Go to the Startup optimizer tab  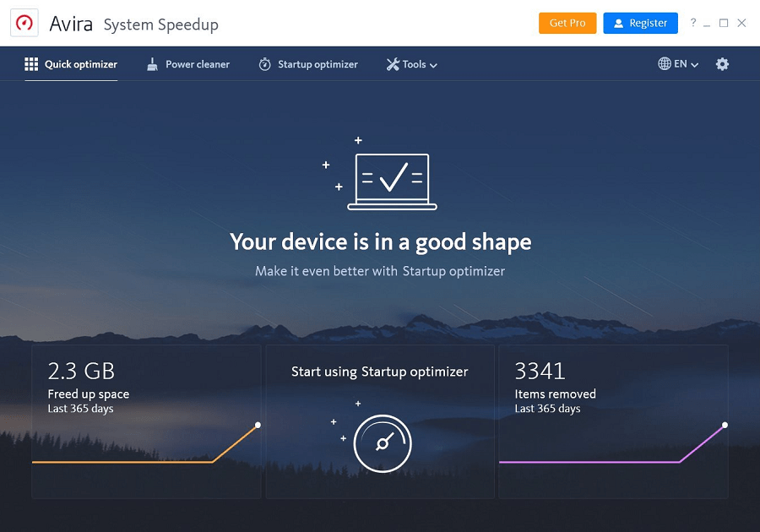308,64
